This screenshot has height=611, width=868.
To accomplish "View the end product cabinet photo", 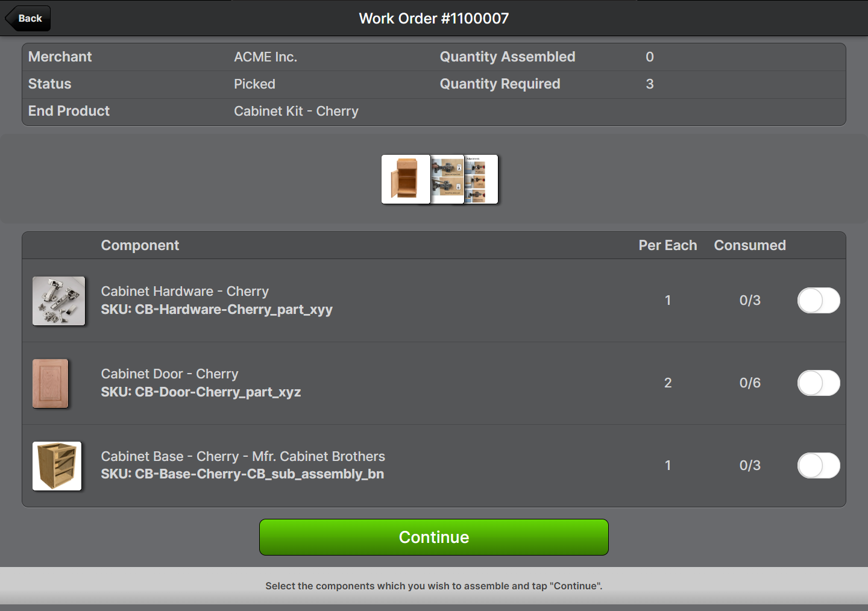I will (x=406, y=179).
